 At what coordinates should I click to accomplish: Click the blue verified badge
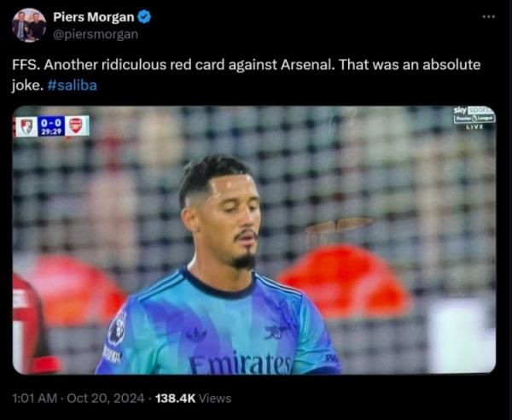coord(144,17)
